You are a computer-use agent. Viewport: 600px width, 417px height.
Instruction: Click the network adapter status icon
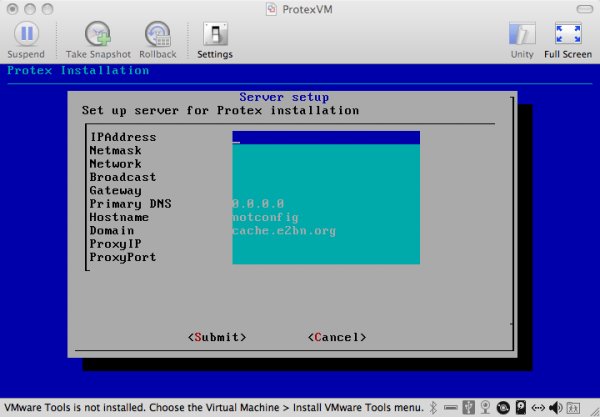[x=538, y=408]
